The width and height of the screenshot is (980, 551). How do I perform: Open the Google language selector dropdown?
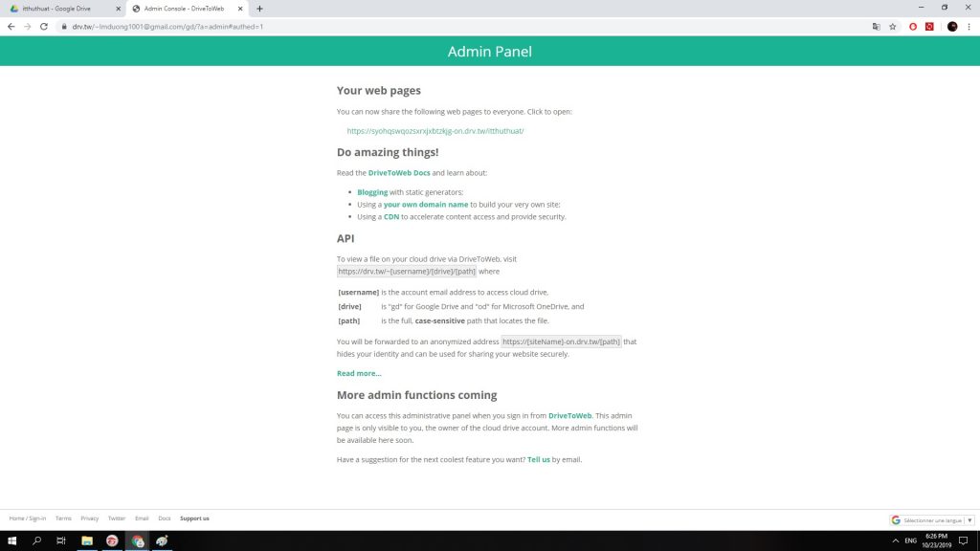932,519
